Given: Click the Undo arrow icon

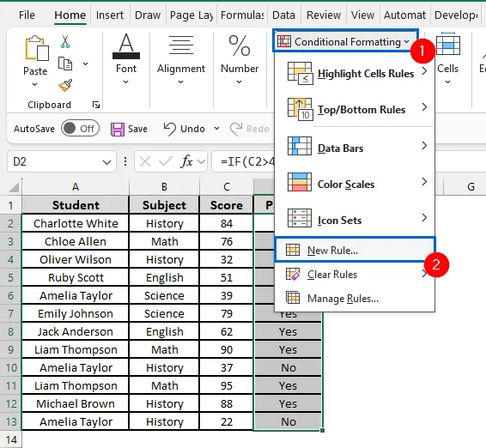Looking at the screenshot, I should [169, 129].
